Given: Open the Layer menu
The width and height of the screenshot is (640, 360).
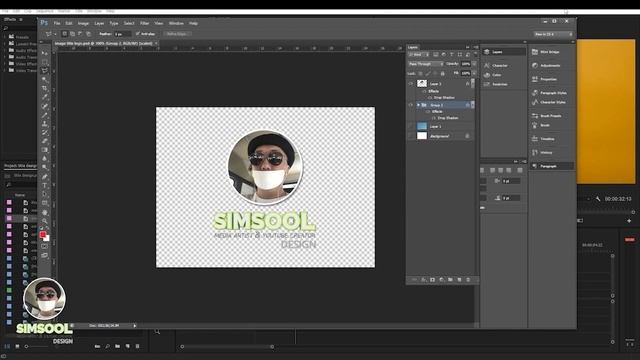Looking at the screenshot, I should pyautogui.click(x=99, y=23).
